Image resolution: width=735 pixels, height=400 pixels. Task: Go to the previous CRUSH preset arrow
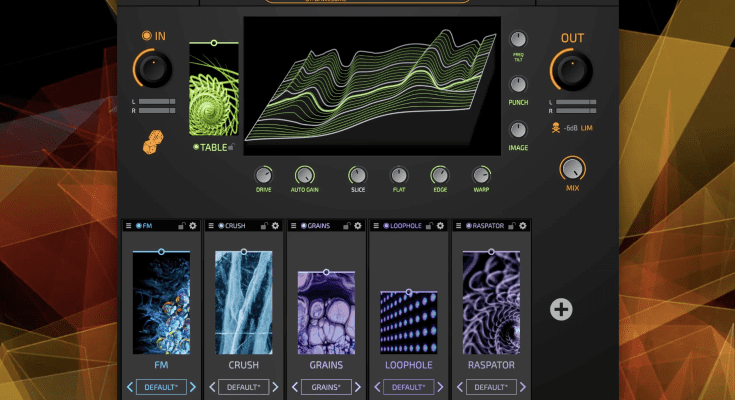click(x=212, y=387)
